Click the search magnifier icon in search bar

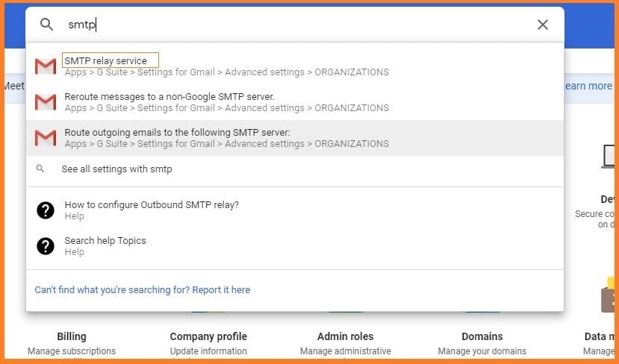[x=46, y=25]
